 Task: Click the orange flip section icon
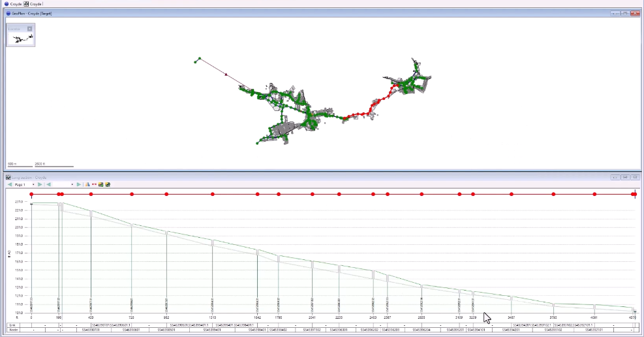tap(87, 185)
